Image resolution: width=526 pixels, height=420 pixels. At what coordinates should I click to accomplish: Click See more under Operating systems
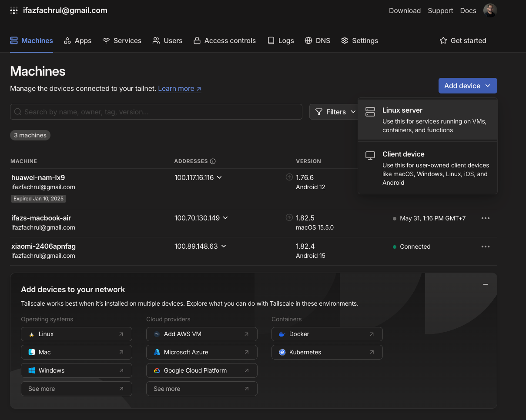[77, 389]
